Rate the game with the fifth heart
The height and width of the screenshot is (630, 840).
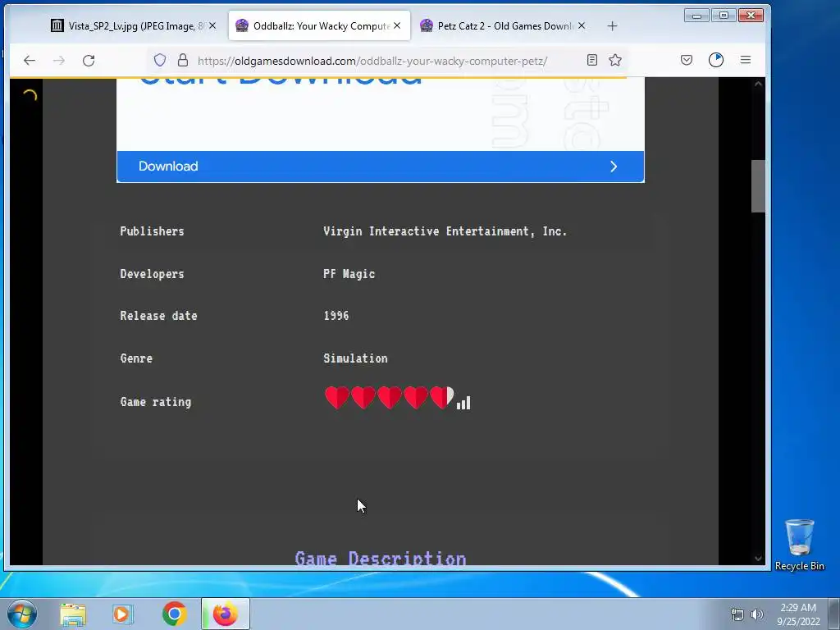pos(441,398)
